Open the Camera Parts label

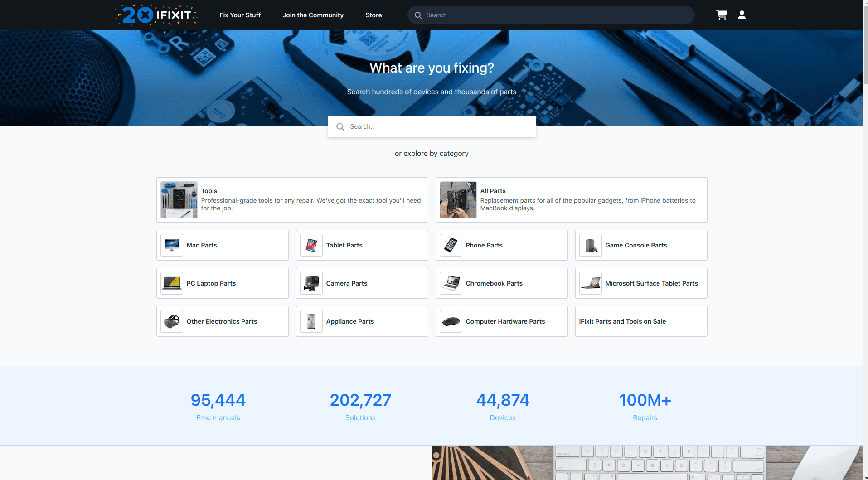click(x=347, y=283)
